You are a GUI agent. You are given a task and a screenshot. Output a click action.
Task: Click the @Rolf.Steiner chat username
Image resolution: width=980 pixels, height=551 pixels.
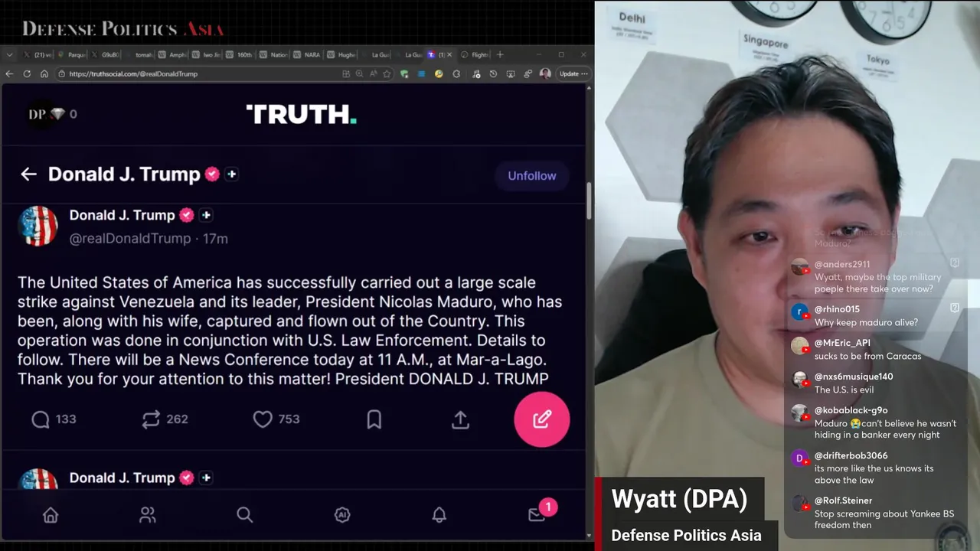click(843, 500)
